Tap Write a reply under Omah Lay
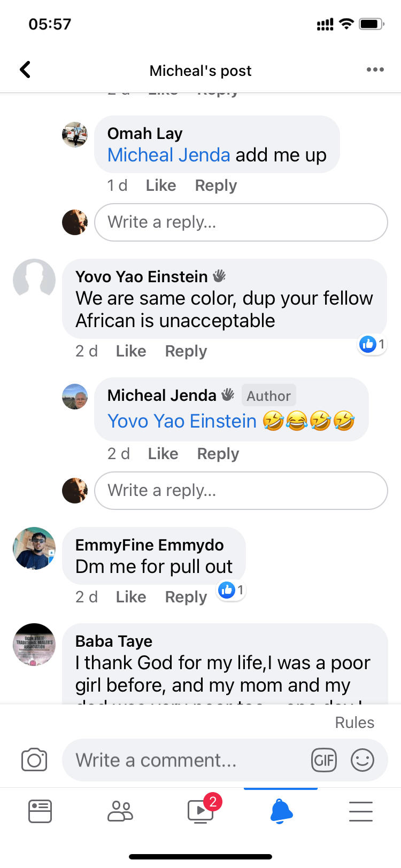Viewport: 401px width, 868px height. click(x=241, y=222)
